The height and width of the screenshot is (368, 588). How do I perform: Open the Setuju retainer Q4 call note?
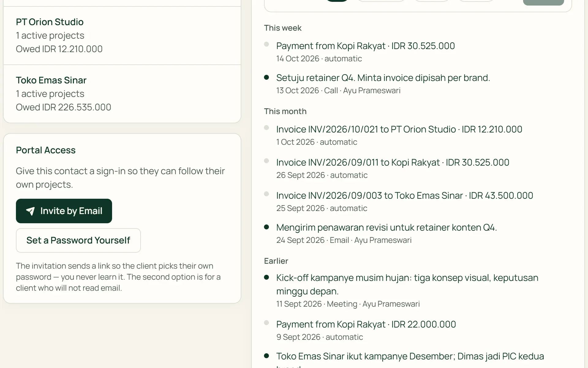point(383,78)
